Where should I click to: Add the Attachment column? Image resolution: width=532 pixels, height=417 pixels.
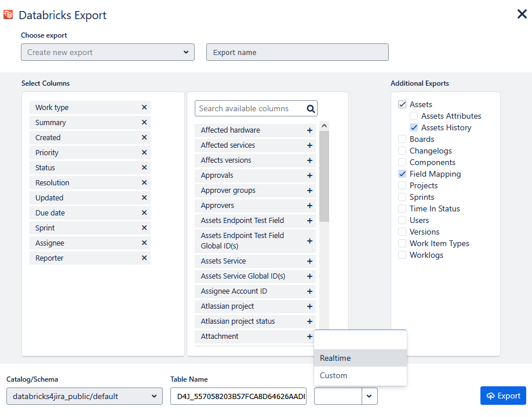309,336
